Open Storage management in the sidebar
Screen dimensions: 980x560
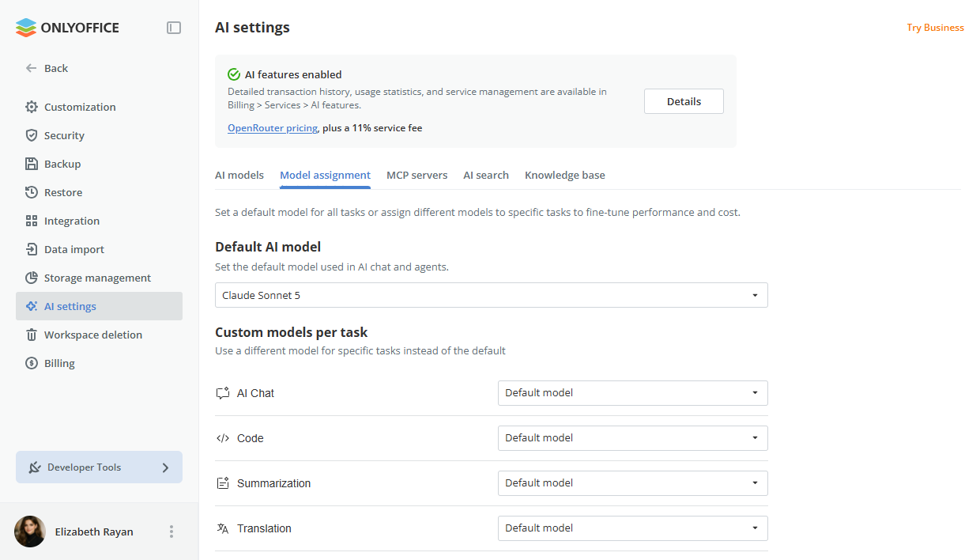pyautogui.click(x=99, y=278)
